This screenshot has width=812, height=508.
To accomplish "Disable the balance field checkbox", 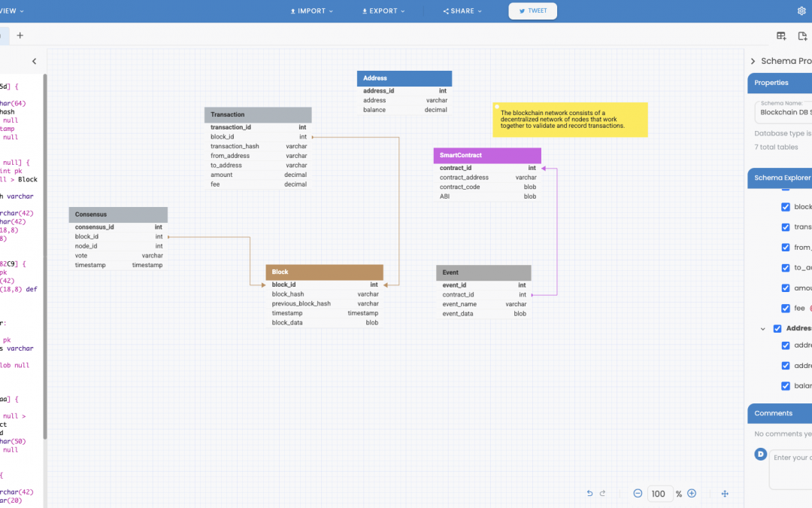I will pyautogui.click(x=786, y=385).
